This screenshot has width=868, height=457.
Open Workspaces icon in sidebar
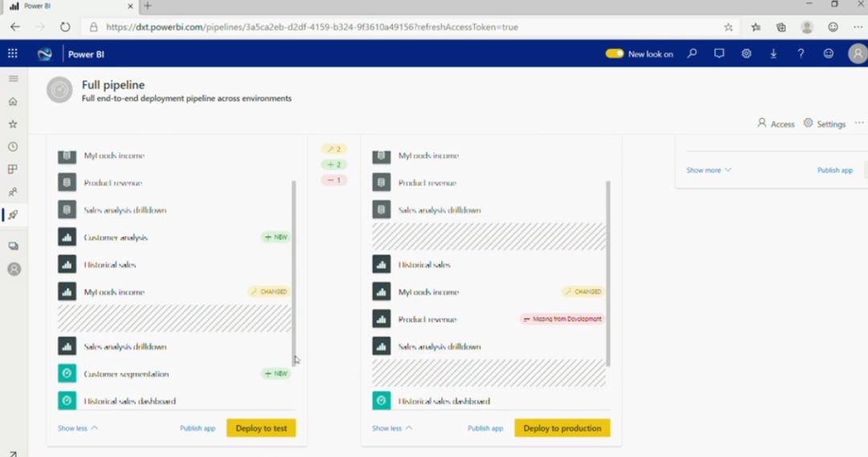(x=14, y=246)
